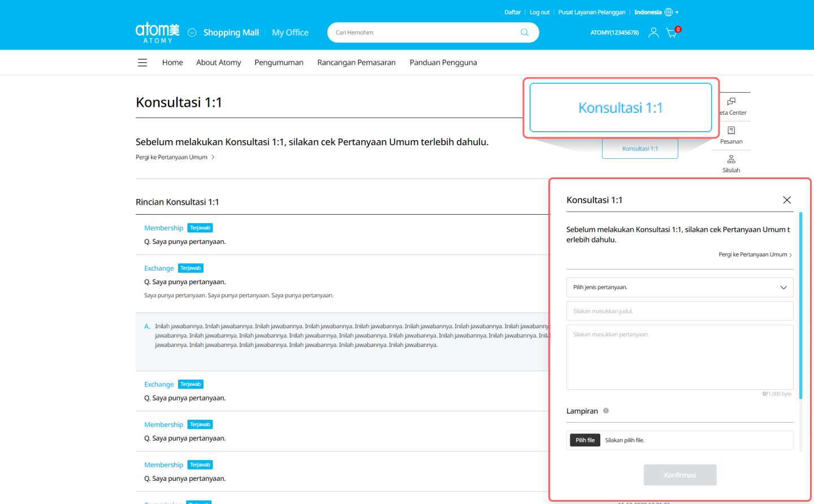The image size is (814, 504).
Task: Click Pergi ke Pertanyaan Umum in popup
Action: tap(755, 255)
